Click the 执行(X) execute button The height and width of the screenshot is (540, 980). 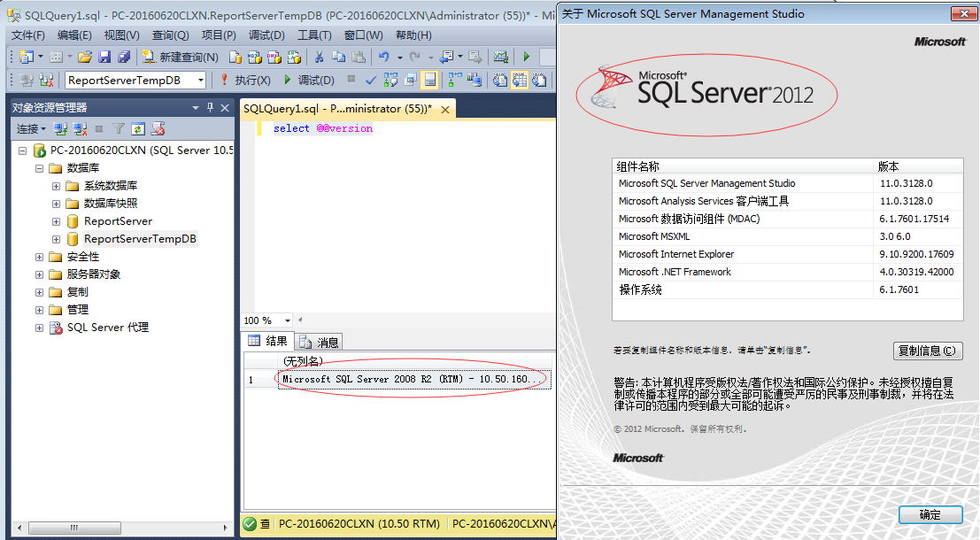tap(245, 80)
